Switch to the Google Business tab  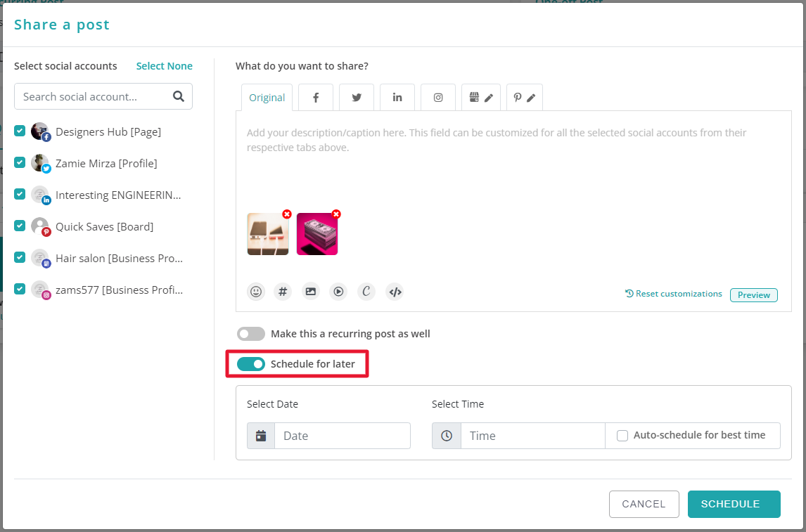click(480, 97)
